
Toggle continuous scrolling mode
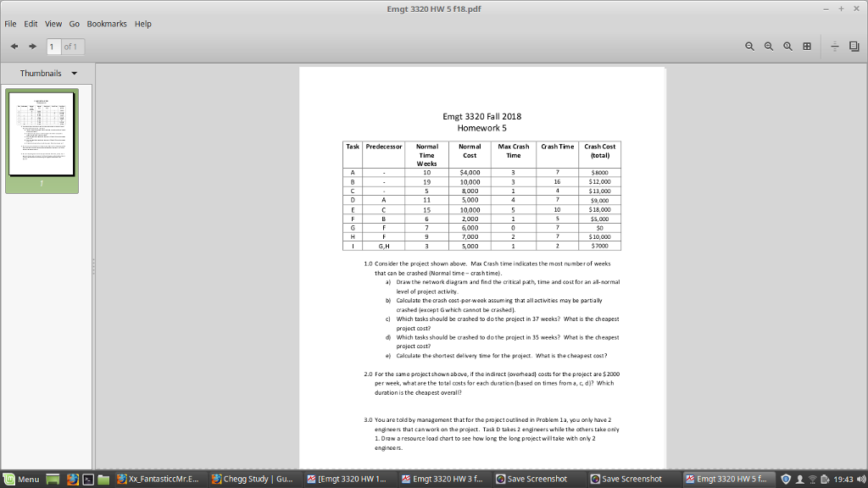tap(835, 47)
